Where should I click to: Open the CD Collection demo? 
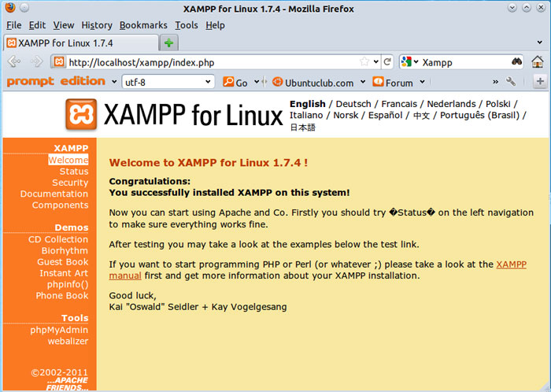58,239
